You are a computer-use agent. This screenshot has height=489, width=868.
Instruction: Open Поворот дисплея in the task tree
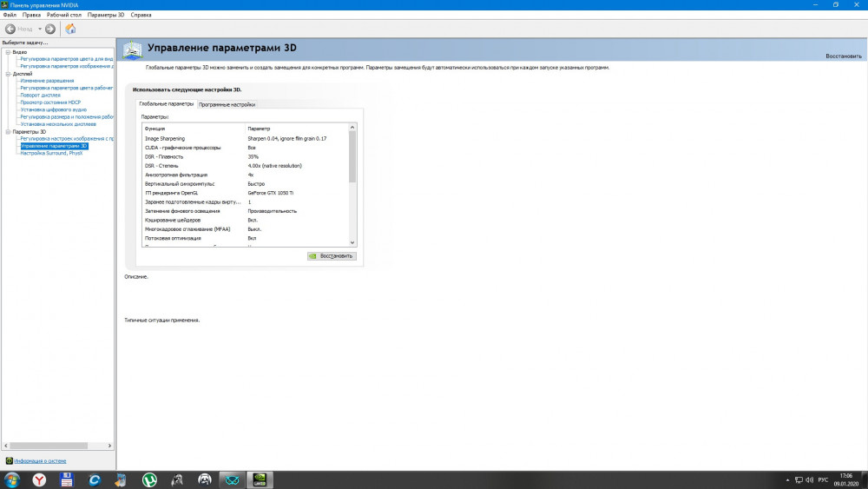(41, 96)
